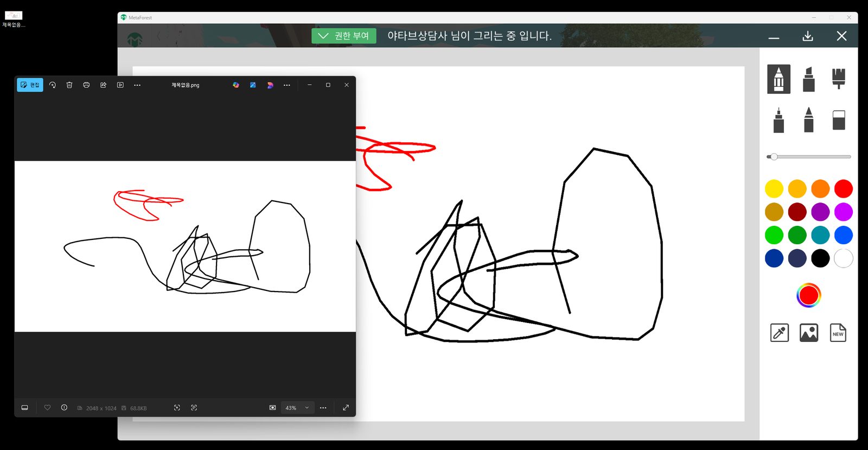The height and width of the screenshot is (450, 868).
Task: Choose the purple color swatch
Action: pos(820,212)
